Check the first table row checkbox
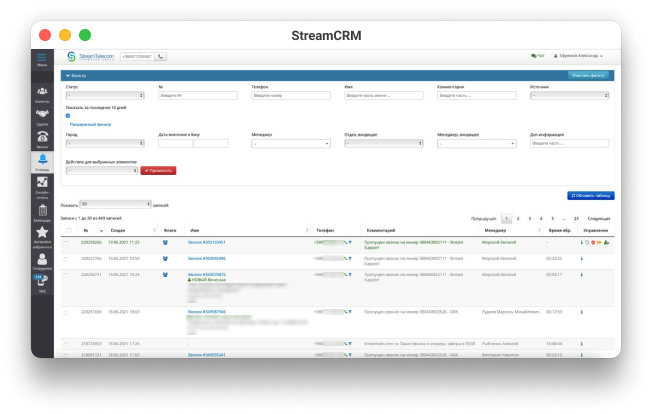This screenshot has width=652, height=414. click(x=68, y=242)
